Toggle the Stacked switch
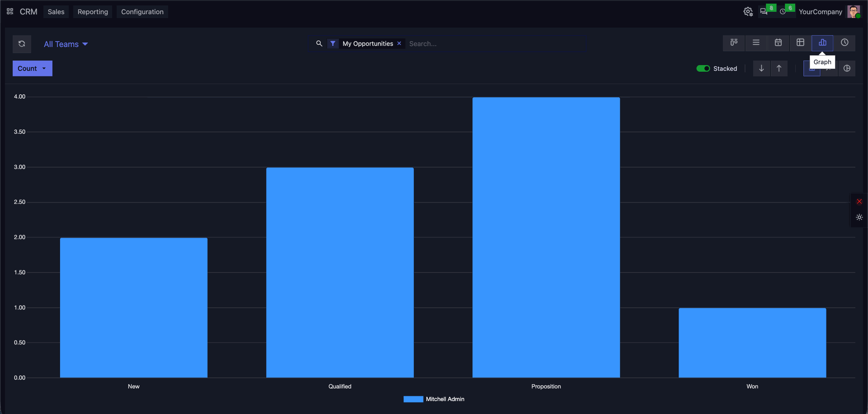 (x=703, y=68)
